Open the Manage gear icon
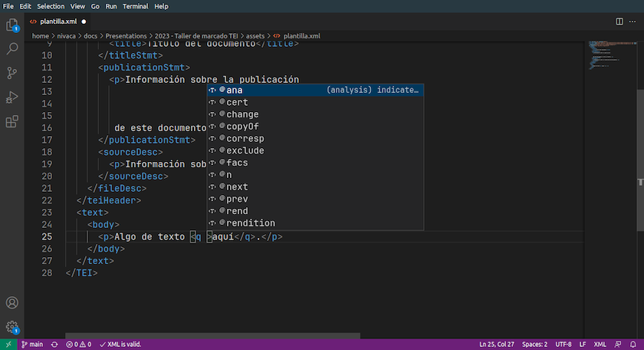Screen dimensions: 644x350 click(x=12, y=327)
